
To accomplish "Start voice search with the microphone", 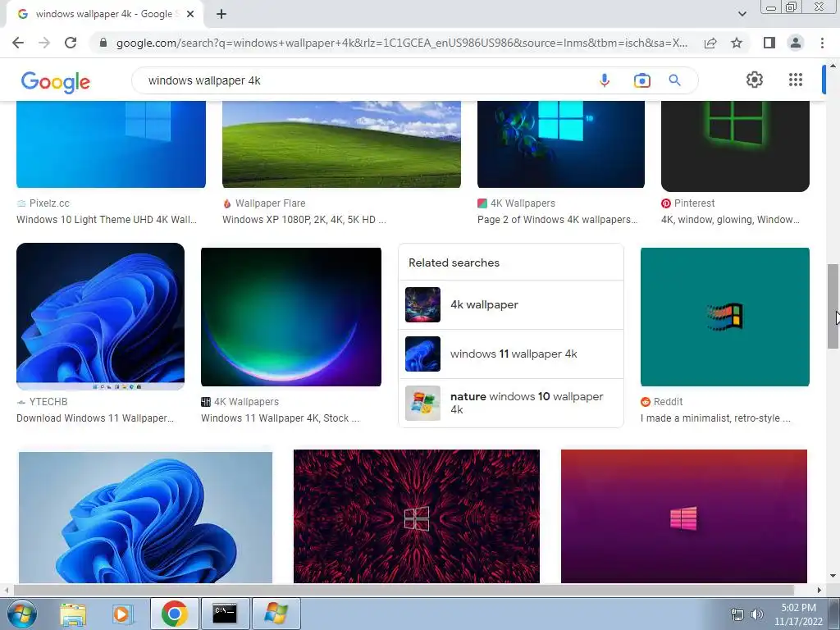I will 605,80.
